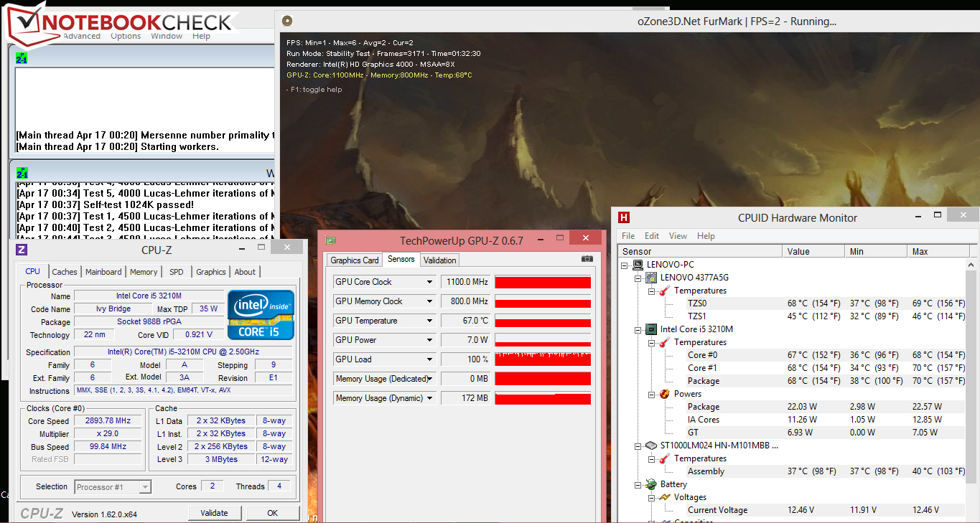980x523 pixels.
Task: Collapse the Powers node in HWMonitor
Action: 651,394
